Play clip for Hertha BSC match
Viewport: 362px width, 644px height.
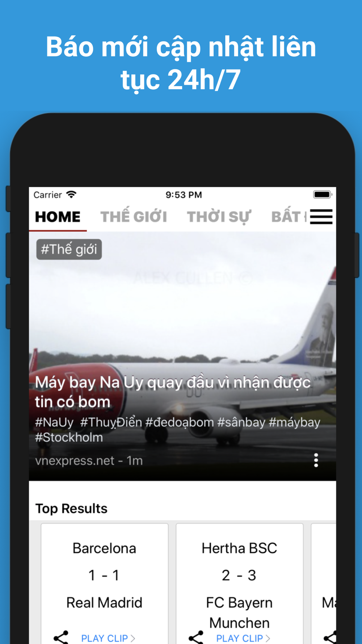click(x=243, y=638)
